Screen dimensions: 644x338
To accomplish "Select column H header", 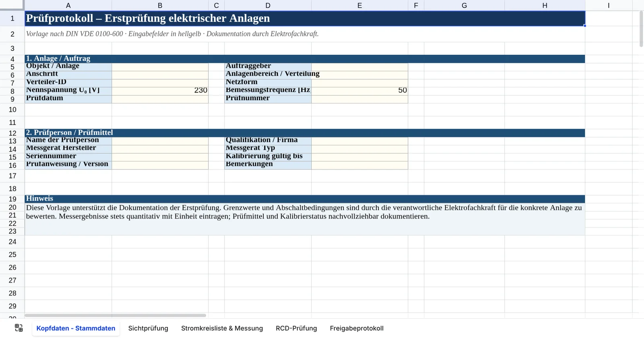I will (545, 5).
